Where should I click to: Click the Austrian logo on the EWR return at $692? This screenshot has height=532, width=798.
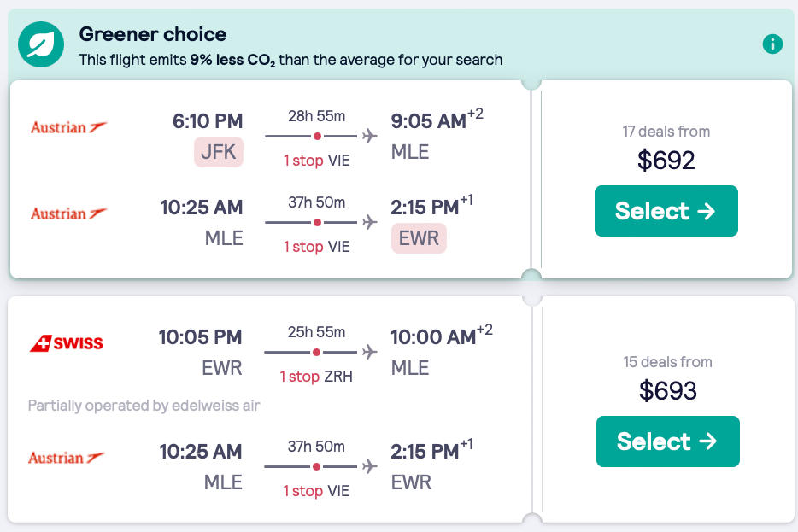click(68, 214)
